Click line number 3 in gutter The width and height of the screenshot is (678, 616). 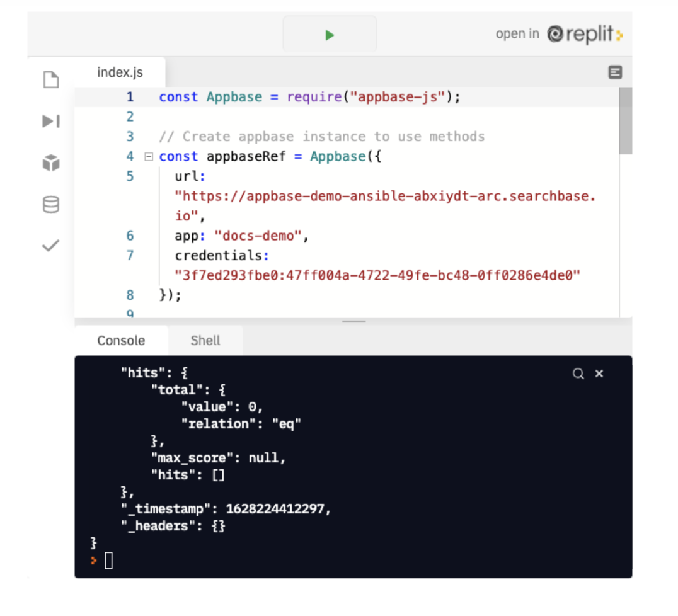pyautogui.click(x=130, y=137)
